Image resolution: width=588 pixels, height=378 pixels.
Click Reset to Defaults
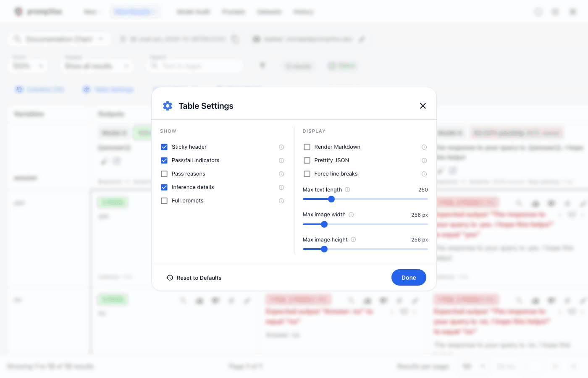tap(194, 277)
